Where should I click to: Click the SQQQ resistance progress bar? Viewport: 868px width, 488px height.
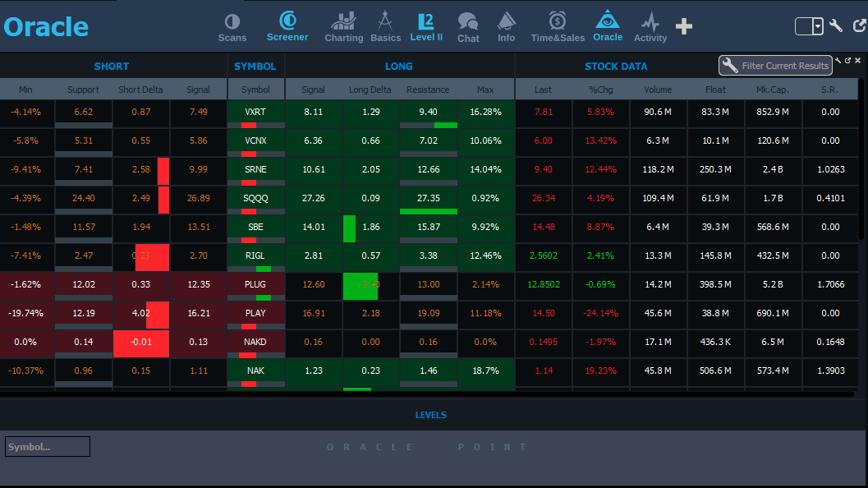428,211
